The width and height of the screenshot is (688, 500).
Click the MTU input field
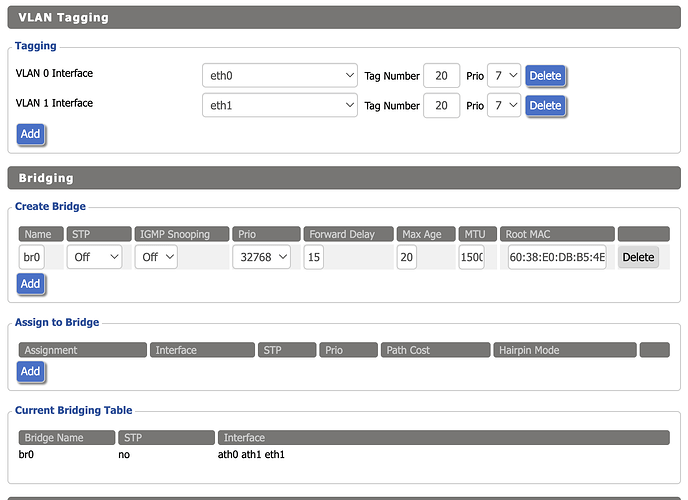point(471,257)
